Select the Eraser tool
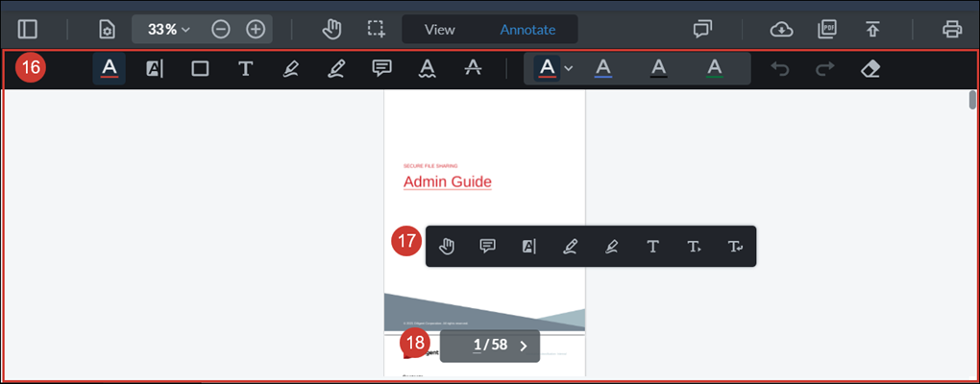This screenshot has width=980, height=384. pyautogui.click(x=871, y=68)
